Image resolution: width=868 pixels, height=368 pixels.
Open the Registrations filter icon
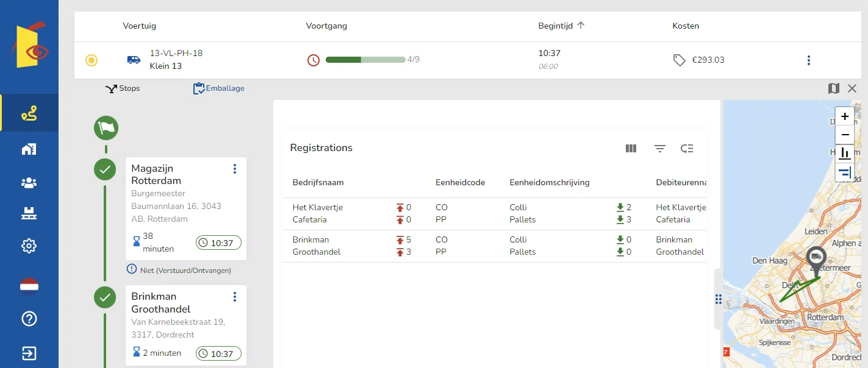pyautogui.click(x=659, y=148)
